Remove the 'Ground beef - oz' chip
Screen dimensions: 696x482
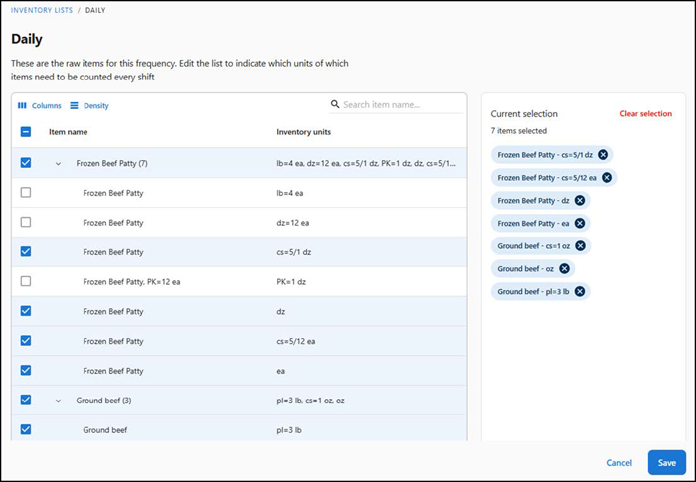[564, 269]
